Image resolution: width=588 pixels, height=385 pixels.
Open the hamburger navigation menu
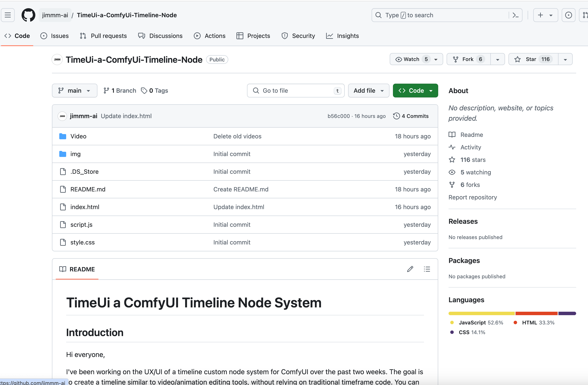8,15
